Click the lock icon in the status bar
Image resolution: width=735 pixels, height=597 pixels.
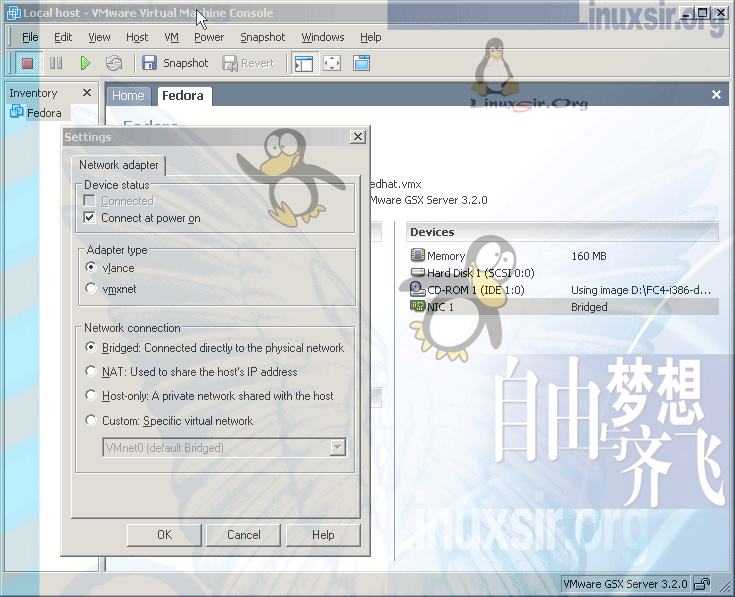[x=702, y=584]
